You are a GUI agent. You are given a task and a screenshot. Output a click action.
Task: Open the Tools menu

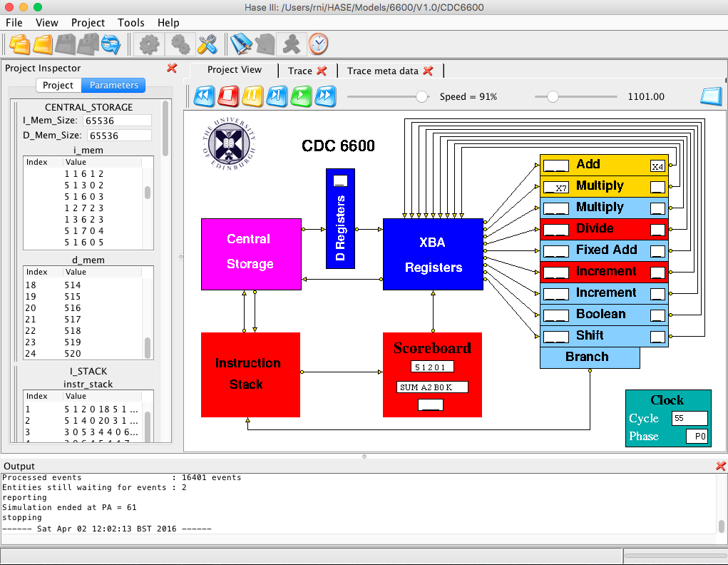[130, 23]
